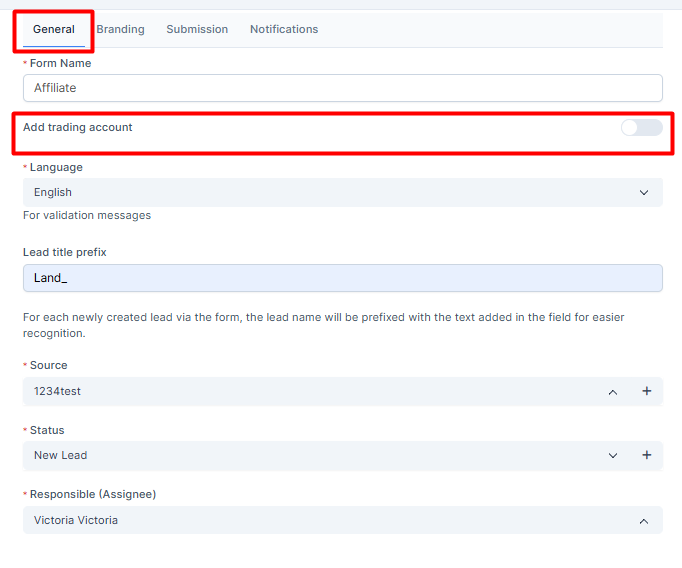Click the up chevron in Responsible field
Viewport: 682px width, 568px height.
[x=643, y=521]
